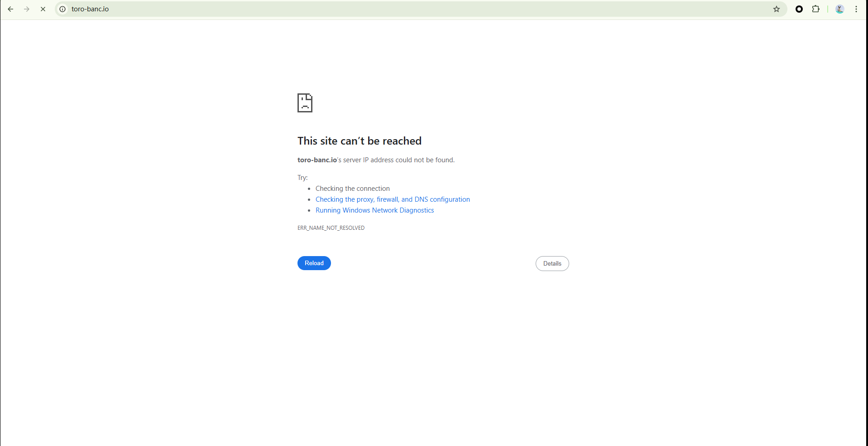Screen dimensions: 868x446
Task: Stop loading with the X button
Action: (43, 9)
